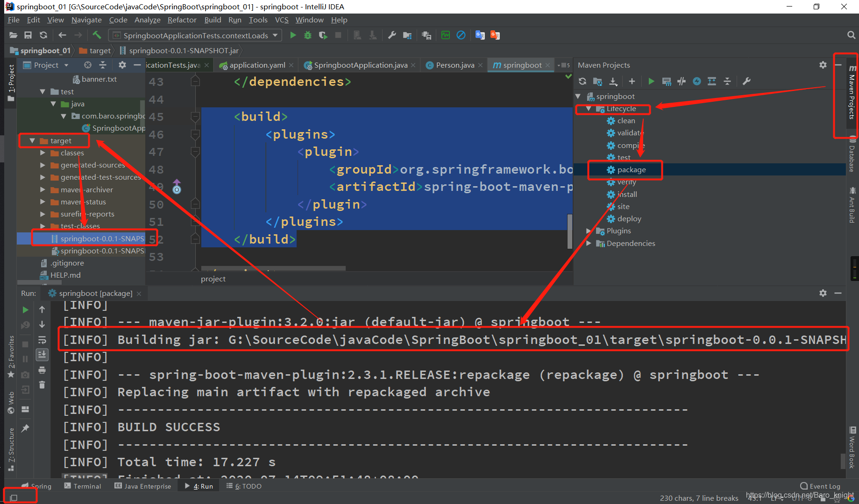The width and height of the screenshot is (859, 504).
Task: Open the File menu
Action: 14,20
